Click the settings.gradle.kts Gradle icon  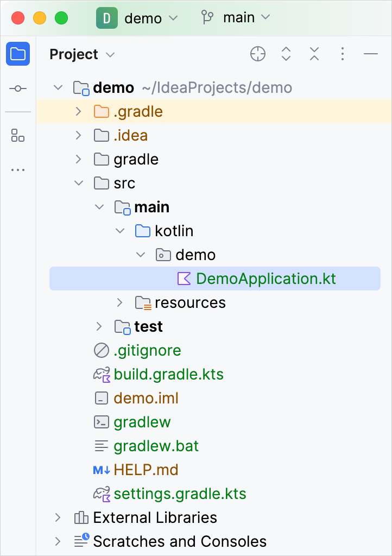(102, 494)
